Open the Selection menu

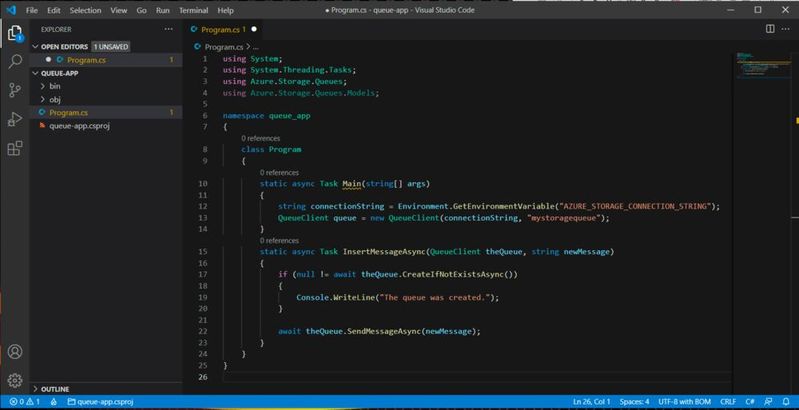coord(86,10)
